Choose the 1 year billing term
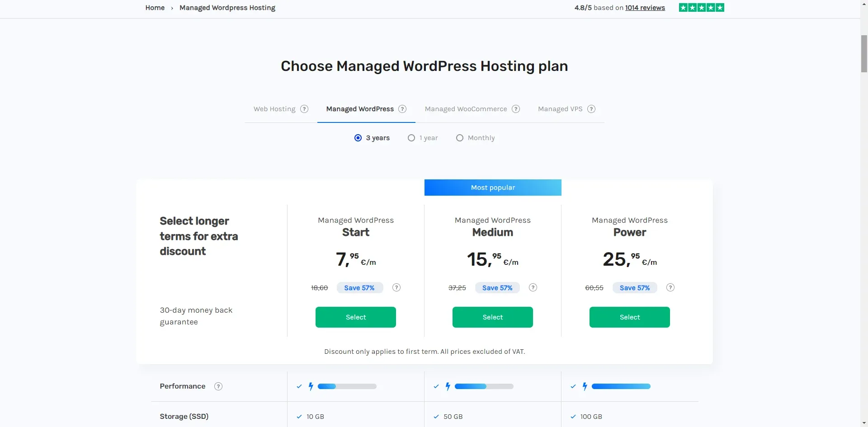This screenshot has height=427, width=868. pos(411,138)
